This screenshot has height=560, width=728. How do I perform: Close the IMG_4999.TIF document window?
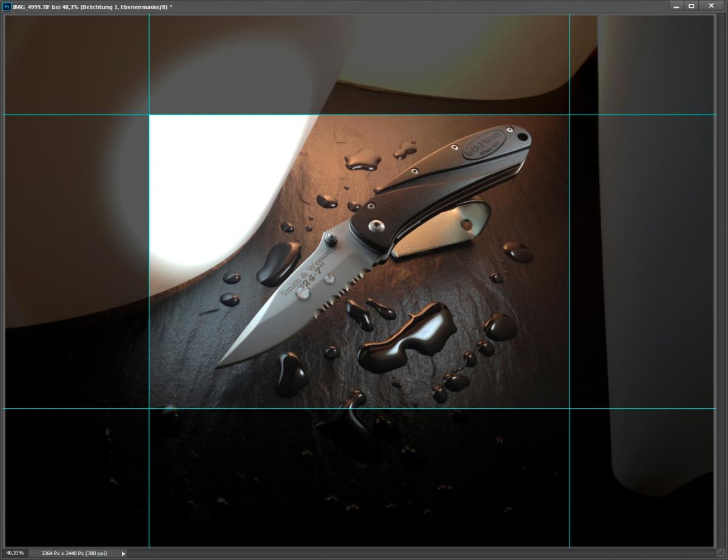[711, 6]
